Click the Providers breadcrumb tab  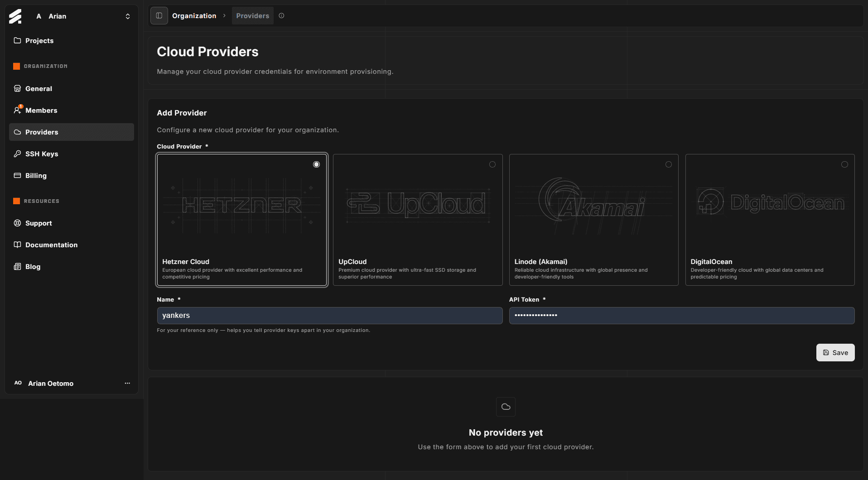coord(252,16)
